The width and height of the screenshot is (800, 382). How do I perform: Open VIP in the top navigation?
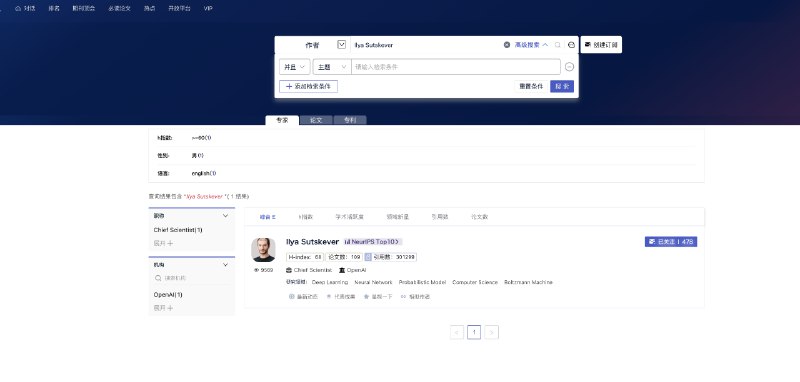pos(208,9)
